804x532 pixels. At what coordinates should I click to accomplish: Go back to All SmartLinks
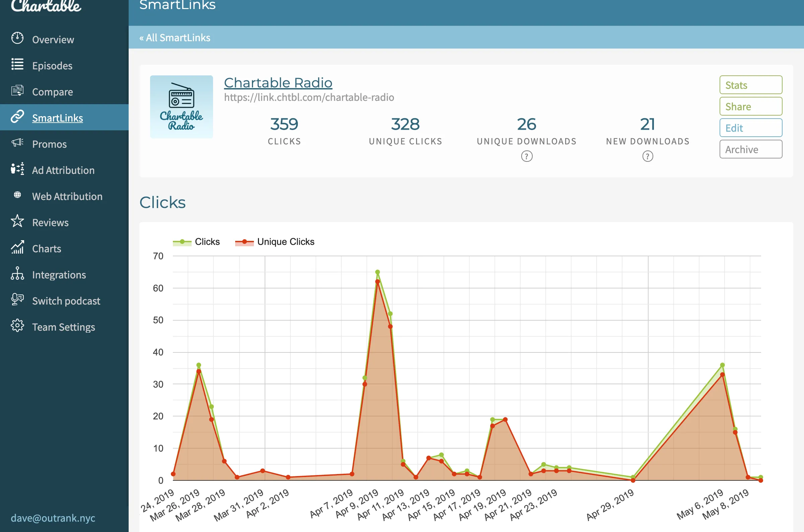[x=175, y=38]
